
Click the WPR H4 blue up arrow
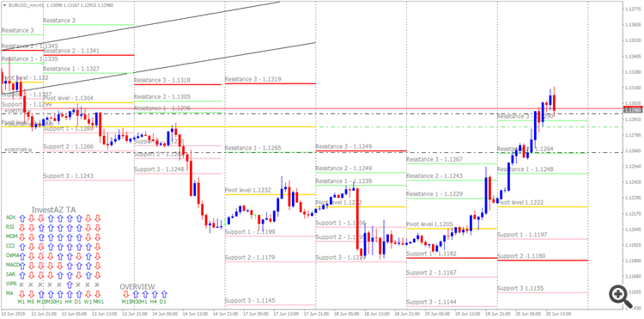click(70, 285)
